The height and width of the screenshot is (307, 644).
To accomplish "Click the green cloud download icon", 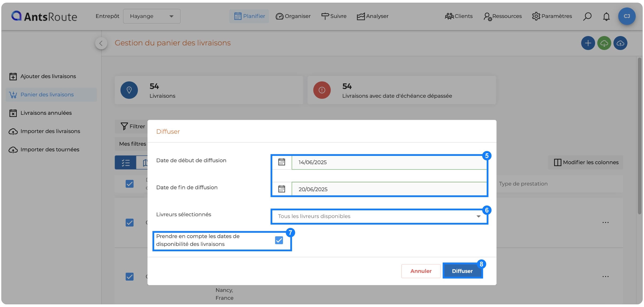I will 604,43.
